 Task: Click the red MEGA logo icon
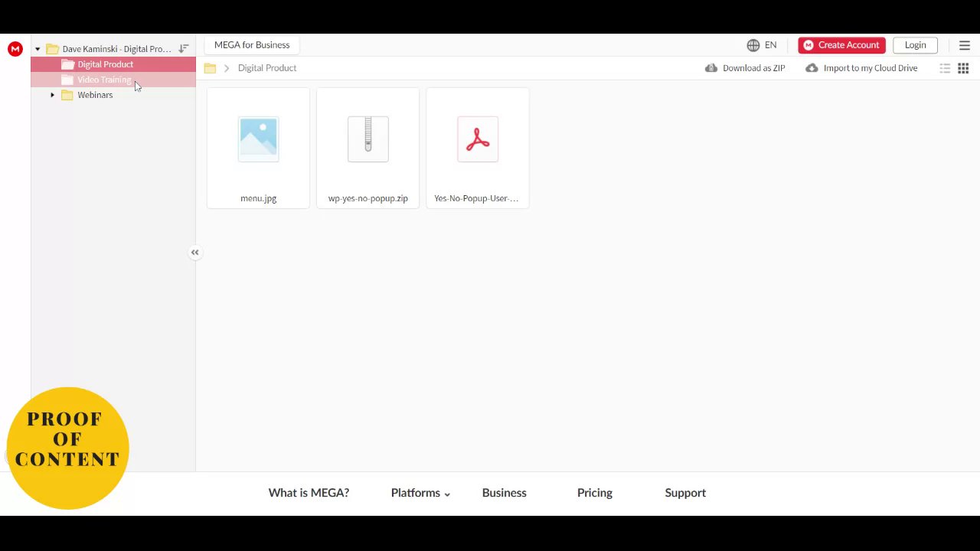(x=15, y=49)
